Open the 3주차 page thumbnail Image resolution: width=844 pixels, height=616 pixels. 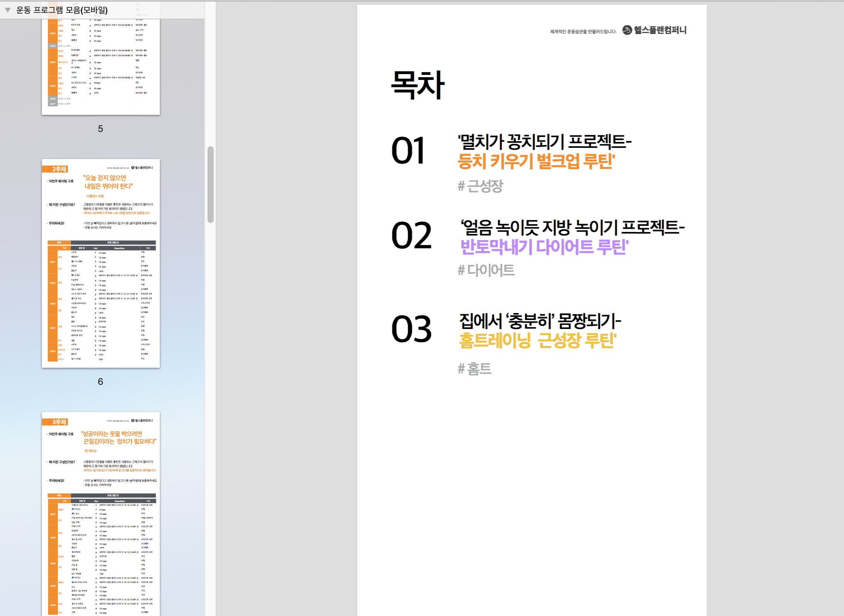click(x=101, y=514)
